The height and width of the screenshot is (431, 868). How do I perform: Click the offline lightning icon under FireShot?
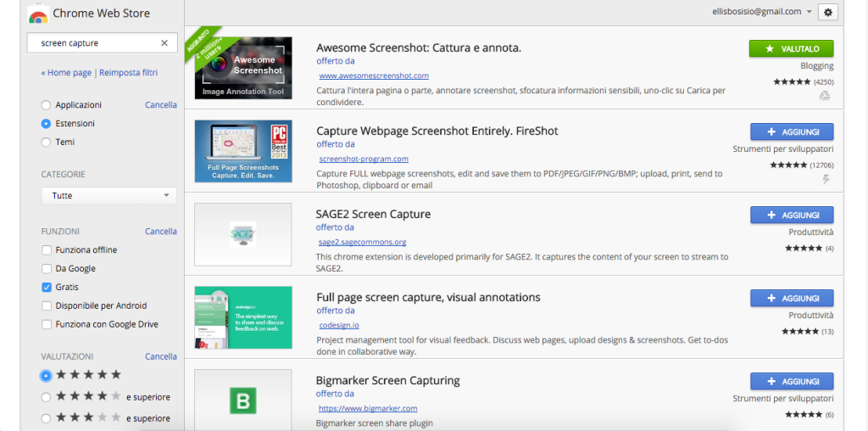point(826,179)
